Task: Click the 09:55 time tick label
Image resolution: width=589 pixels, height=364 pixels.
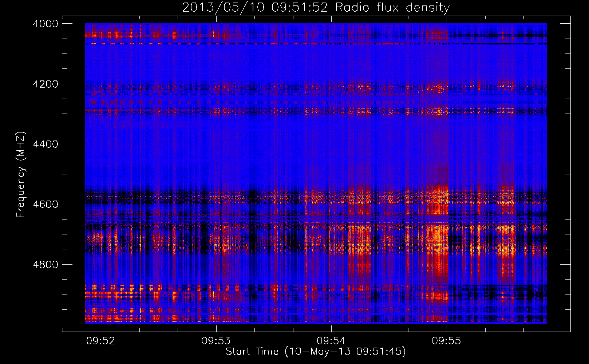Action: pos(447,341)
